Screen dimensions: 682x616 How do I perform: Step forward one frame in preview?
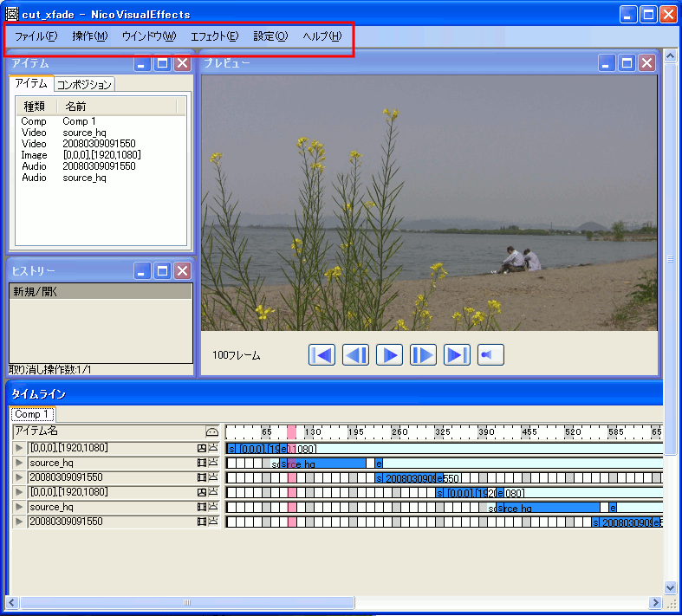[x=423, y=354]
